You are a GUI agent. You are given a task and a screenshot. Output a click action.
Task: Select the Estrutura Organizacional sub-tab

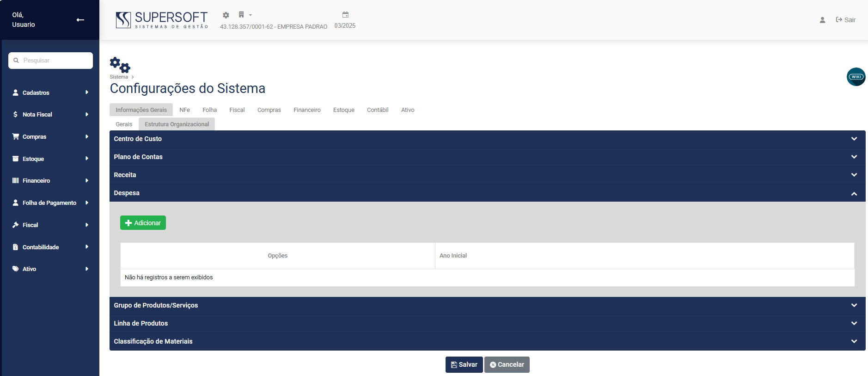pos(177,124)
